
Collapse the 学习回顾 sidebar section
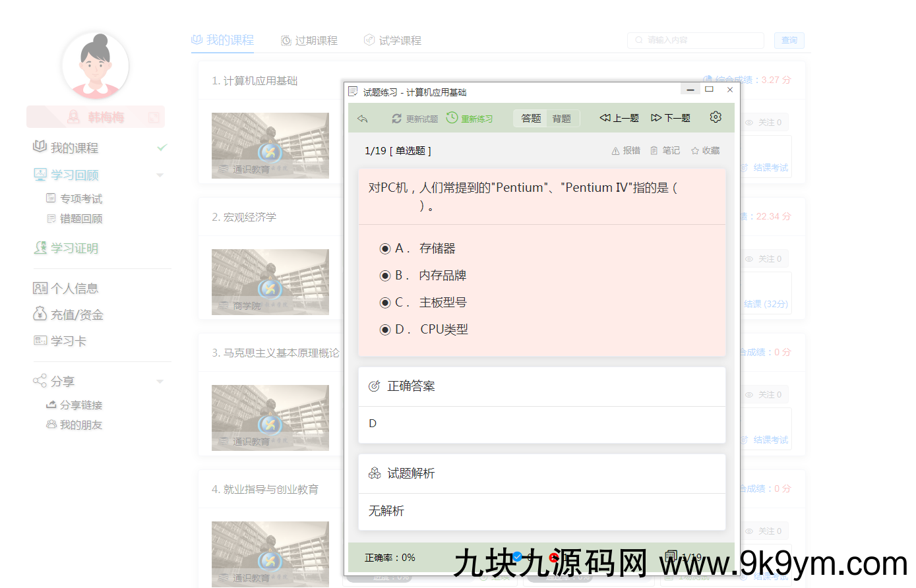click(160, 175)
